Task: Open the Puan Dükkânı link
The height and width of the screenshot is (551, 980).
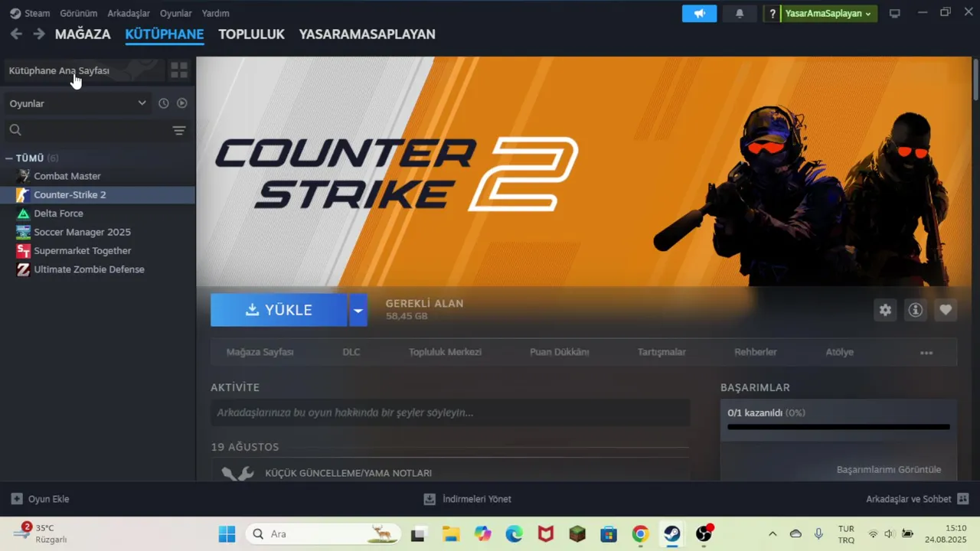Action: (560, 352)
